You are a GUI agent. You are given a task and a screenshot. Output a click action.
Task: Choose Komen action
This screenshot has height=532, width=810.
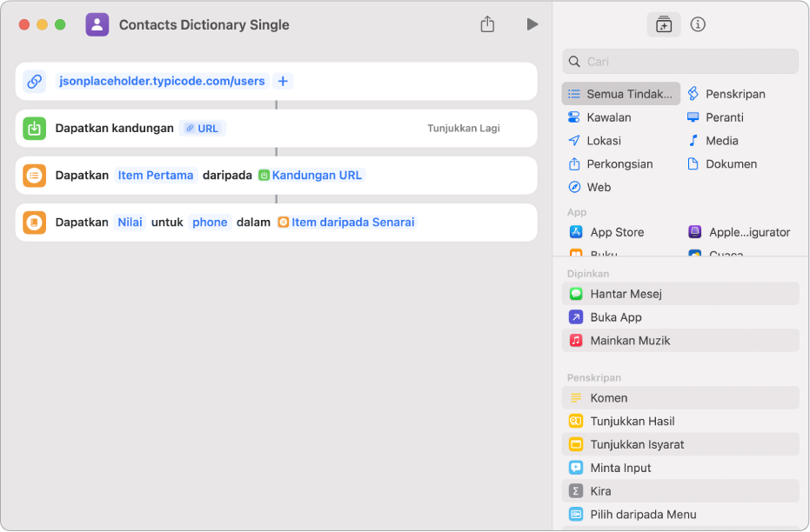point(680,398)
